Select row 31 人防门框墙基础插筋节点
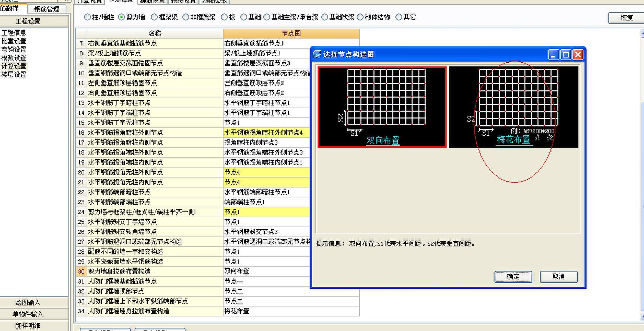 point(155,281)
